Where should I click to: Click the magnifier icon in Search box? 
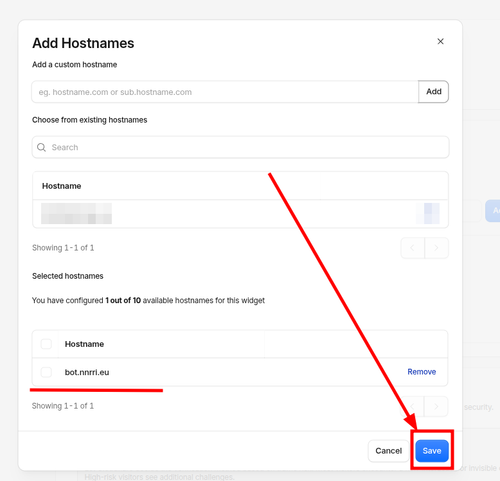(x=41, y=147)
